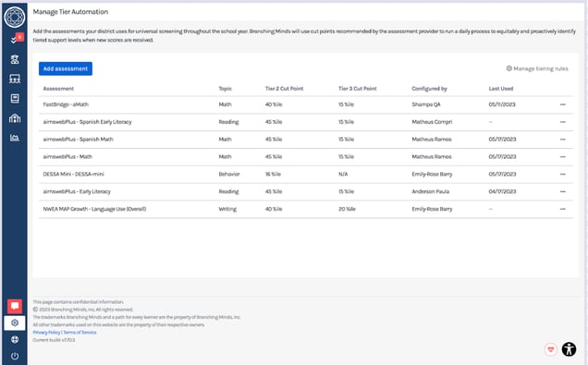
Task: Click the 04/17/2023 last used date
Action: pyautogui.click(x=502, y=191)
